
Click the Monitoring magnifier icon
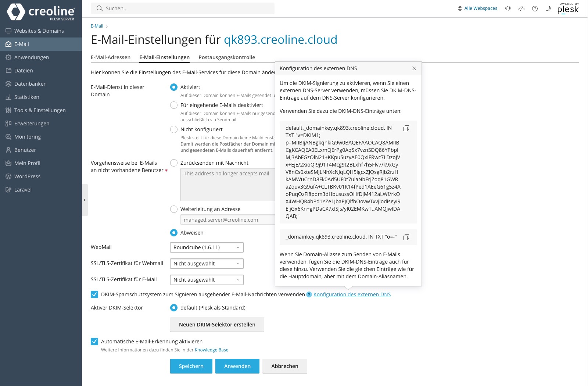click(x=8, y=137)
